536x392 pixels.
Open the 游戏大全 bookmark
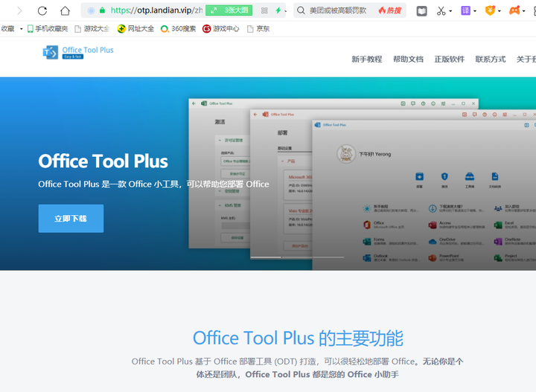(x=92, y=29)
